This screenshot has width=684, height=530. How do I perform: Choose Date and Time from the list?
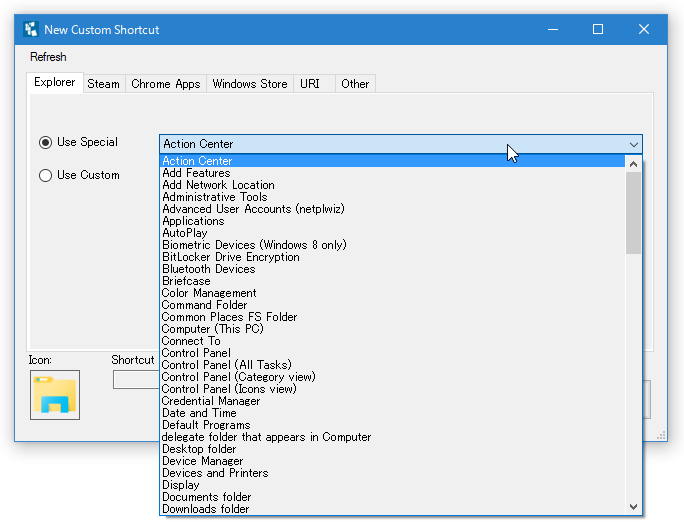tap(393, 413)
